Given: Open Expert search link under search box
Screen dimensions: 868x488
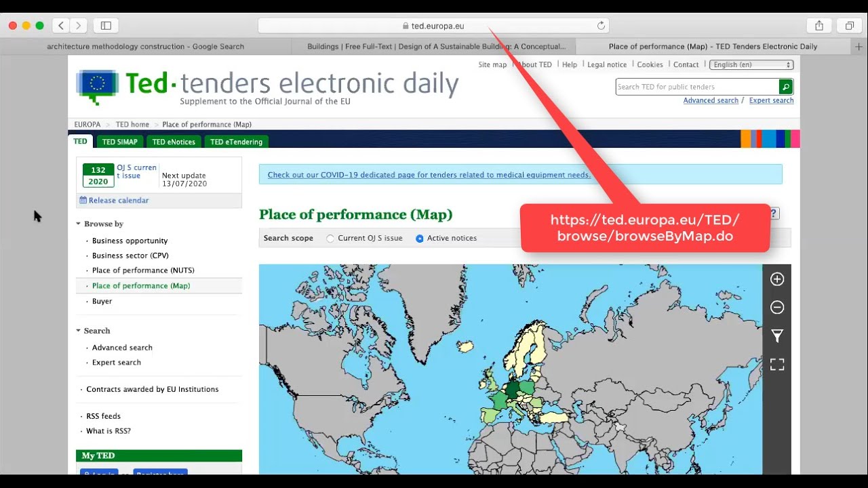Looking at the screenshot, I should point(771,100).
